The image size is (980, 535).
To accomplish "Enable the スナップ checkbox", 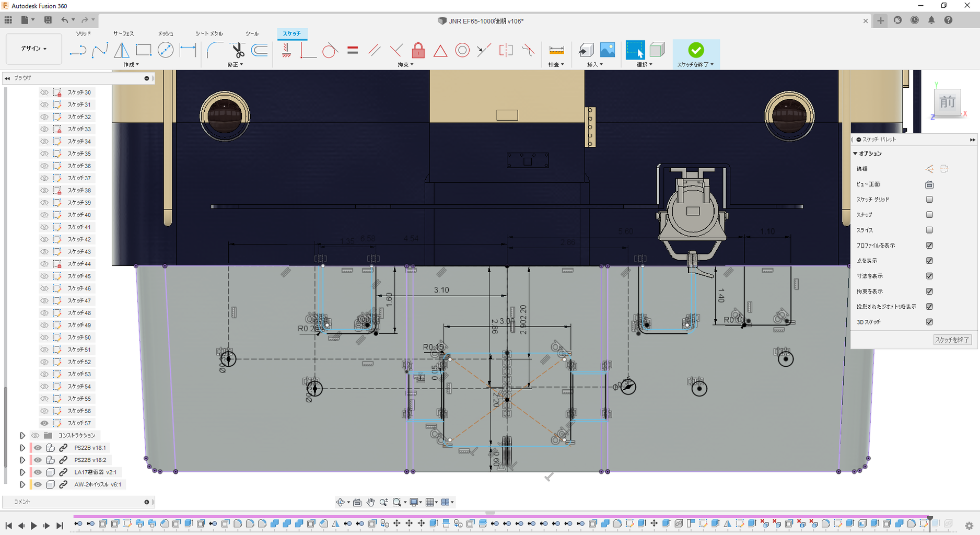I will (x=929, y=215).
